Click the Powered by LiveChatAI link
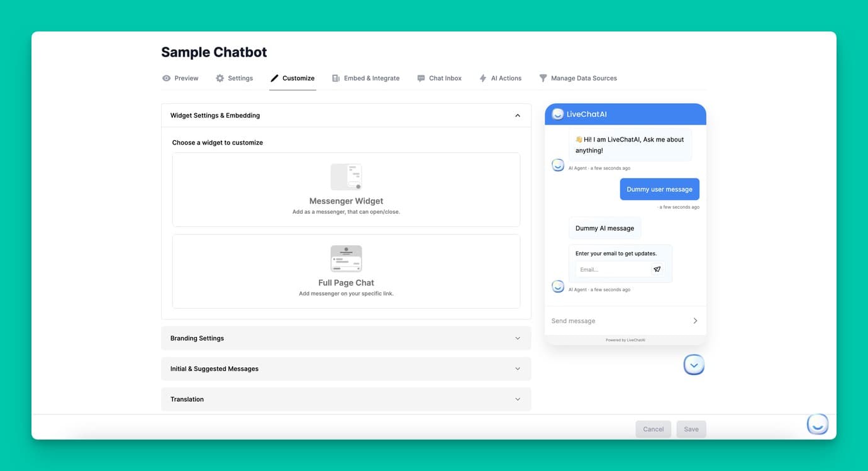Screen dimensions: 868x471 625,340
